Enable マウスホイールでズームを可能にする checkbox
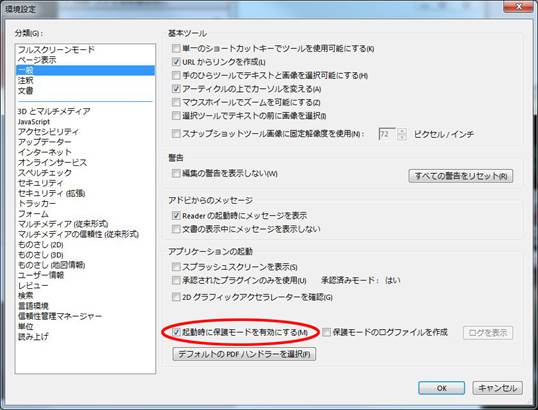 coord(176,102)
